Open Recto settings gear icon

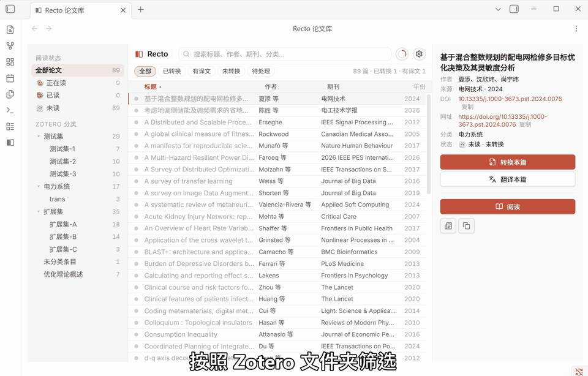[419, 54]
